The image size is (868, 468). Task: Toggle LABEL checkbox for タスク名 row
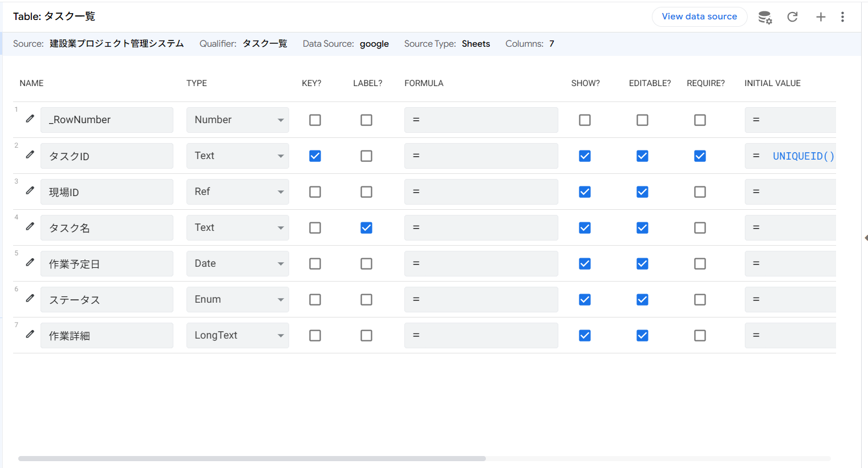[x=366, y=228]
